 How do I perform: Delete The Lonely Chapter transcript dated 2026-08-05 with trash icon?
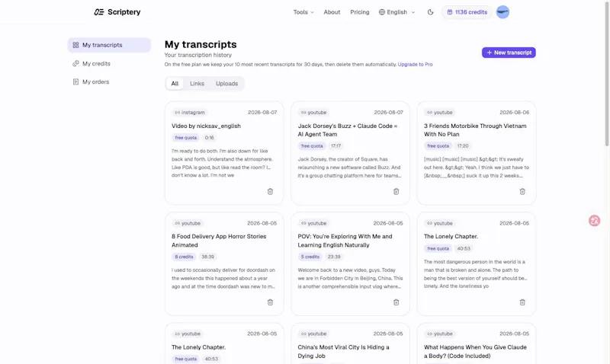[522, 302]
